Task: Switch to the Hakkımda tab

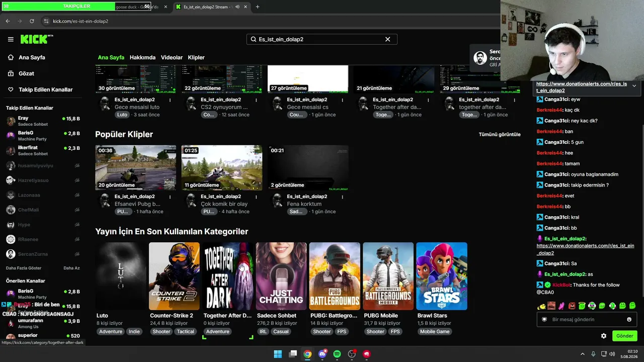Action: pos(142,57)
